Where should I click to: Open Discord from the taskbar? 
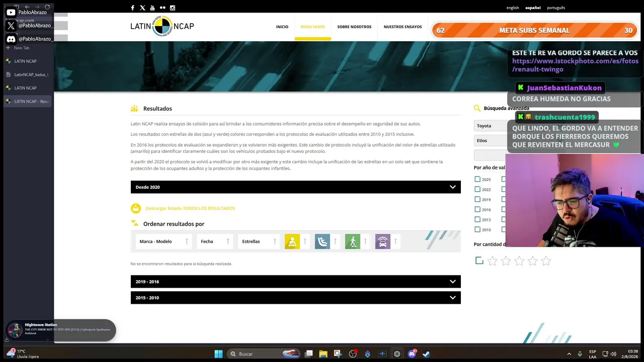tap(412, 354)
